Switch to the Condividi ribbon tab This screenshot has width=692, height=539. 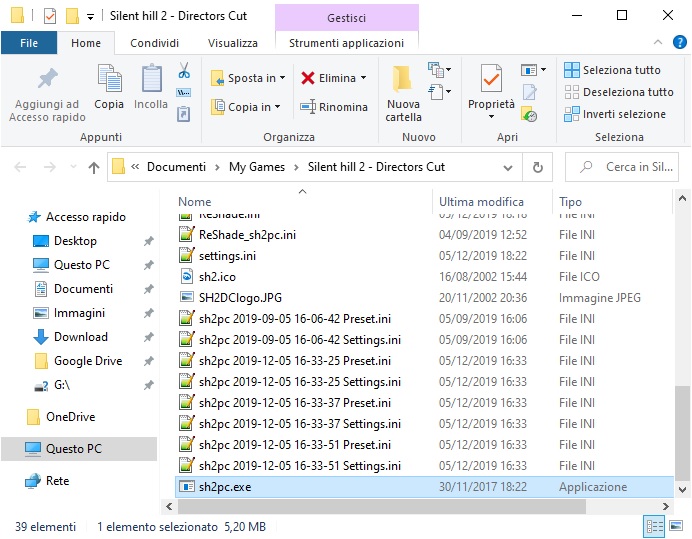click(154, 43)
